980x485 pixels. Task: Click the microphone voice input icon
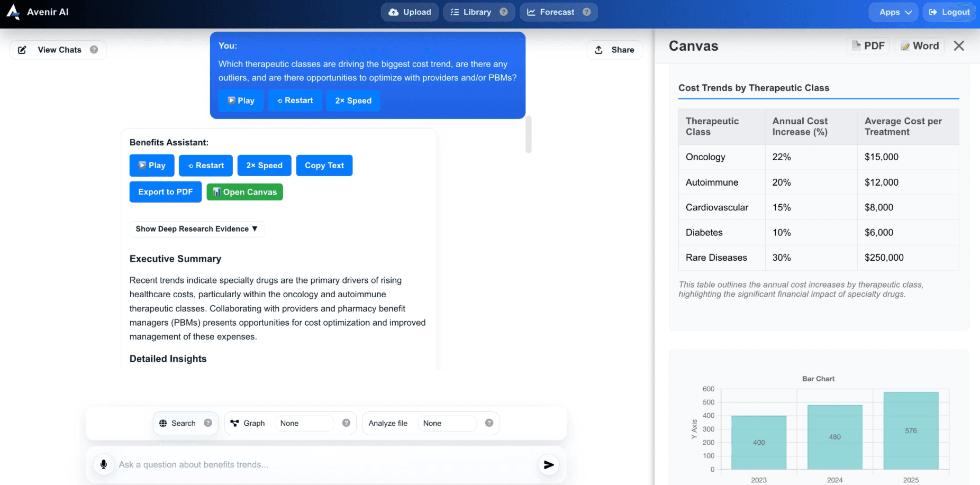pyautogui.click(x=104, y=464)
